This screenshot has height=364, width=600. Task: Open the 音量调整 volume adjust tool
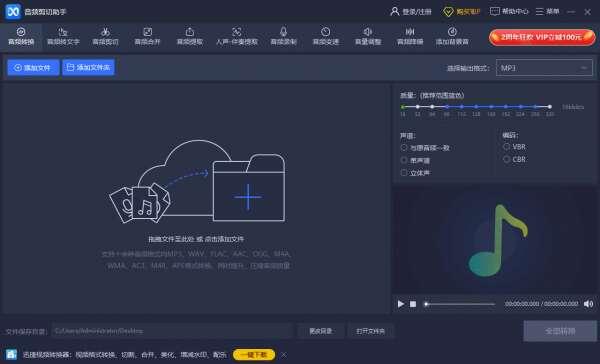tap(368, 36)
